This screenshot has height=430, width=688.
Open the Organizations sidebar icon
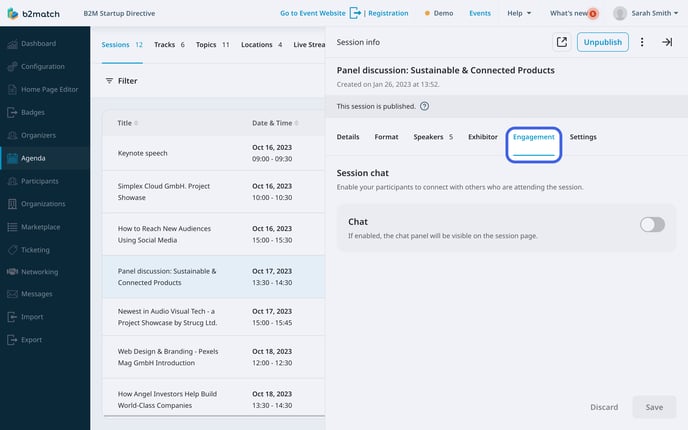click(x=12, y=204)
